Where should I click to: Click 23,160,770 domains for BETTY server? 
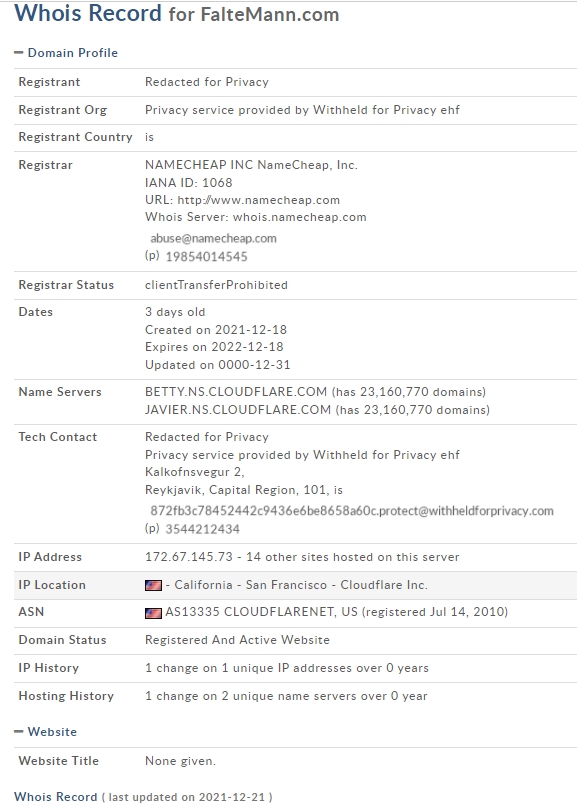(x=408, y=392)
